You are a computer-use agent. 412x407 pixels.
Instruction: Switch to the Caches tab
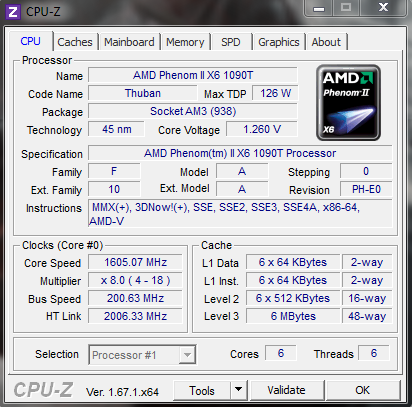75,42
